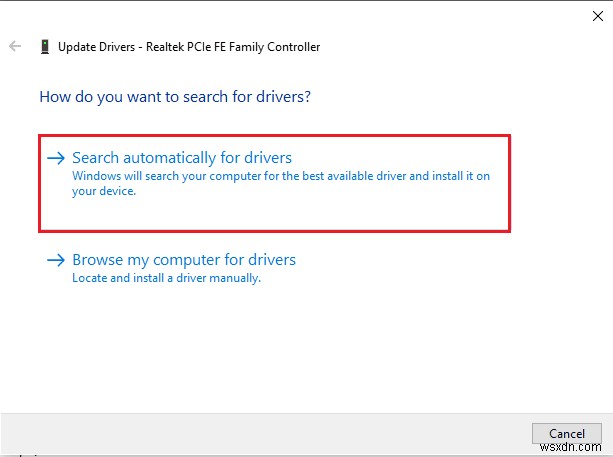The image size is (613, 457).
Task: Click the arrow icon beside Browse my computer
Action: [x=56, y=260]
